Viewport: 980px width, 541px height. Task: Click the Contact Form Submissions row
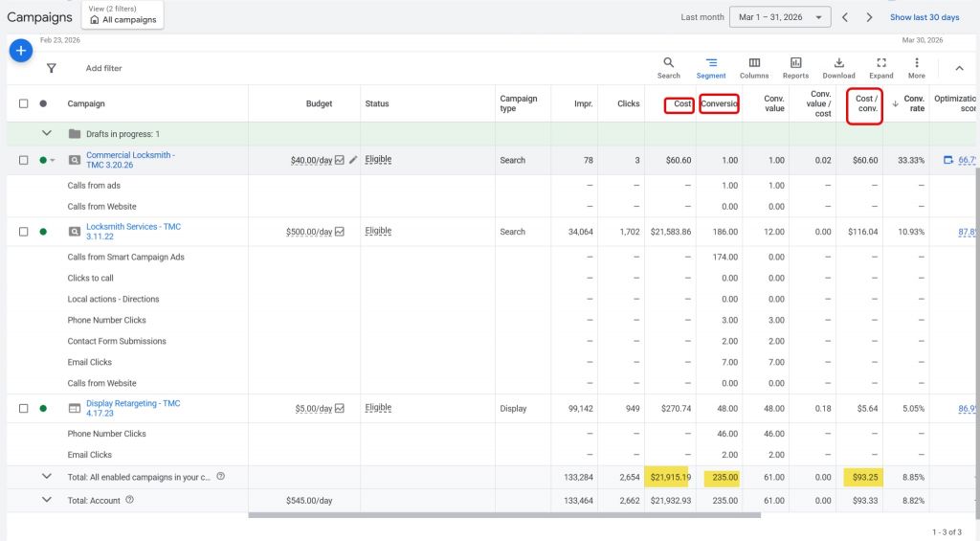117,341
